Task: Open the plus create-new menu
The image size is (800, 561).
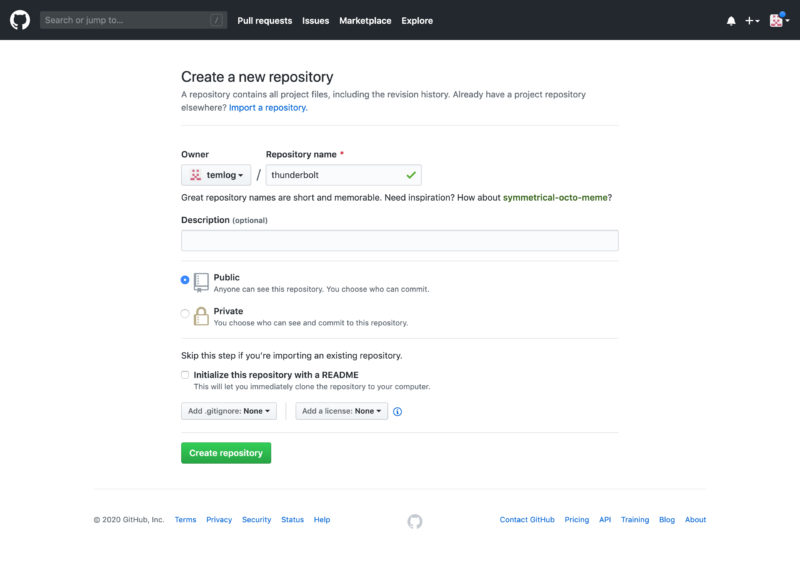Action: (x=752, y=21)
